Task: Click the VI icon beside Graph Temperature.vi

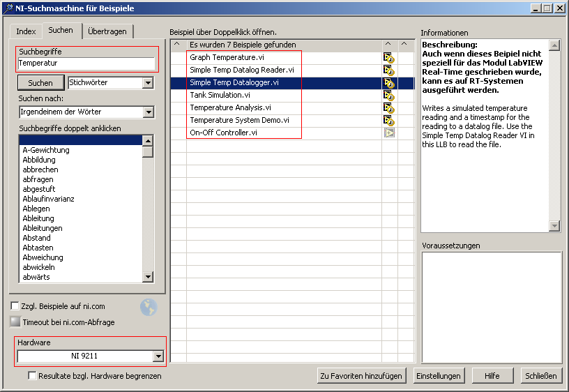Action: tap(389, 58)
